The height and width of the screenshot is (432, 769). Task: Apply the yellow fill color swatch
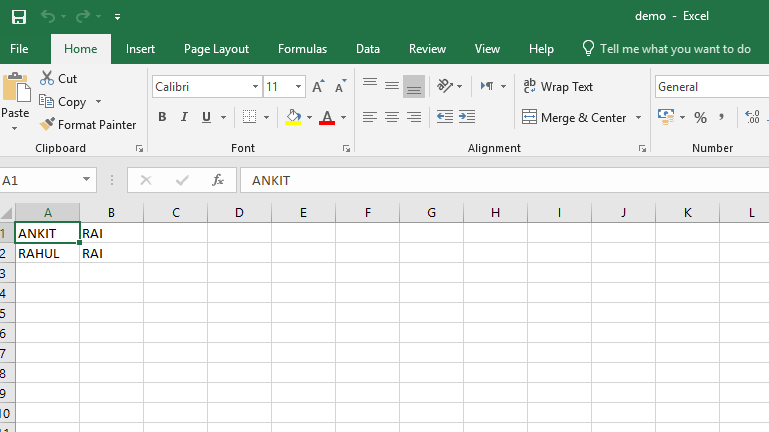tap(293, 117)
